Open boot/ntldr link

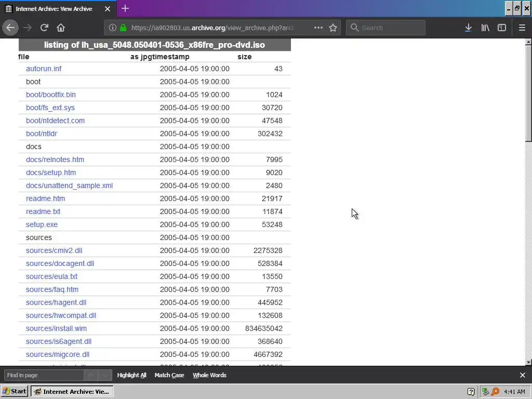(x=42, y=134)
